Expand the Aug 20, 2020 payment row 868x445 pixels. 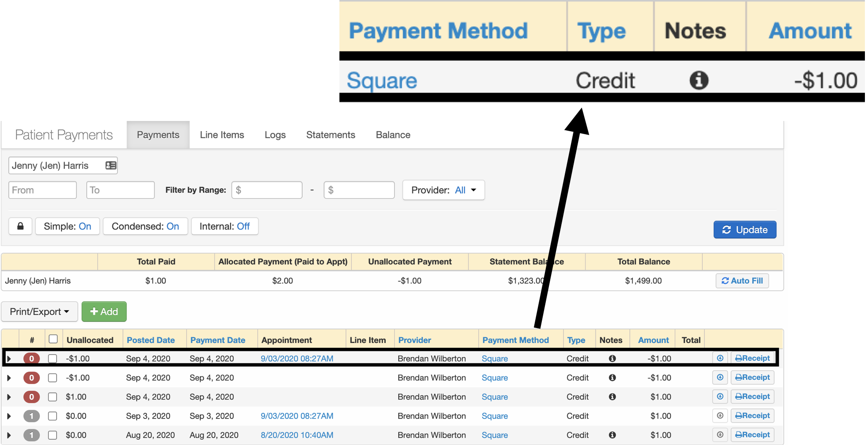[x=9, y=435]
